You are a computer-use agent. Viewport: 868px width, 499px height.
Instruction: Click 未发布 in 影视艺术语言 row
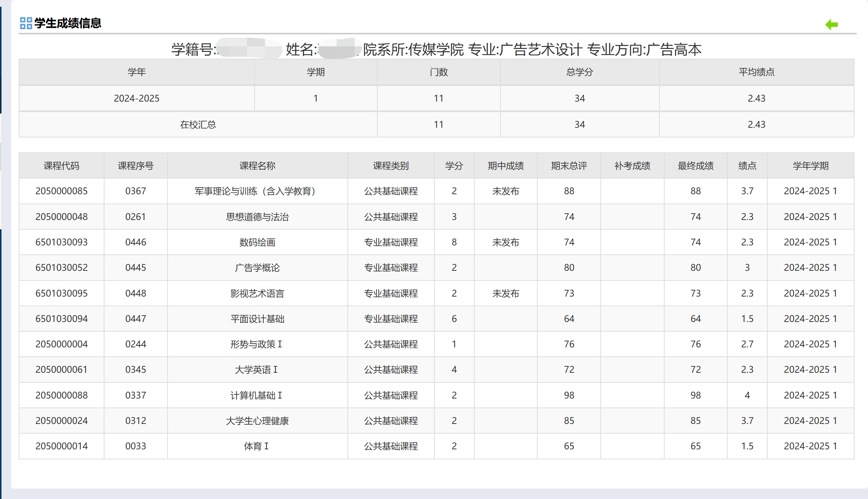point(505,293)
